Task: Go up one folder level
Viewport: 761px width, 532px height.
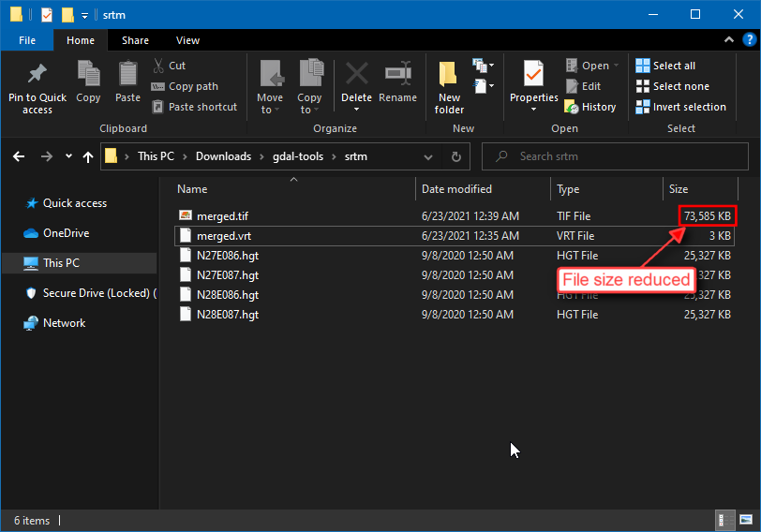Action: pos(88,156)
